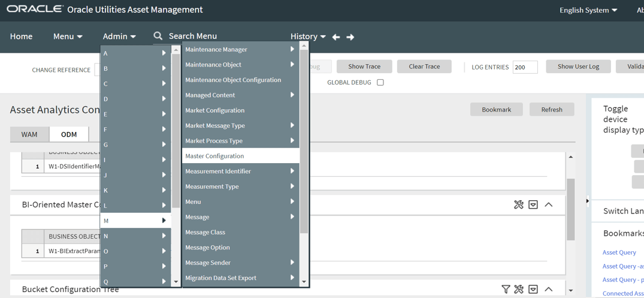Select letter D in Admin menu

[135, 99]
